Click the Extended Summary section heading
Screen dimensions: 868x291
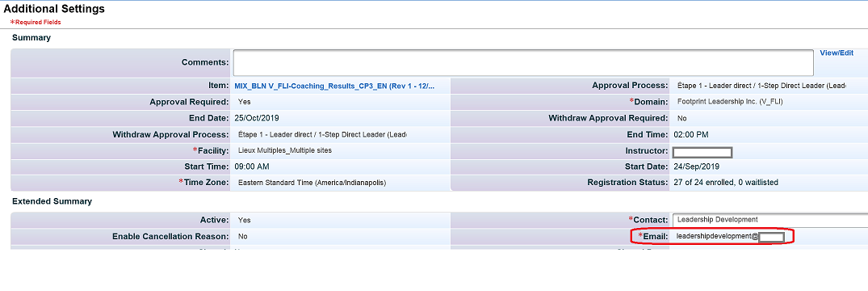[x=52, y=201]
